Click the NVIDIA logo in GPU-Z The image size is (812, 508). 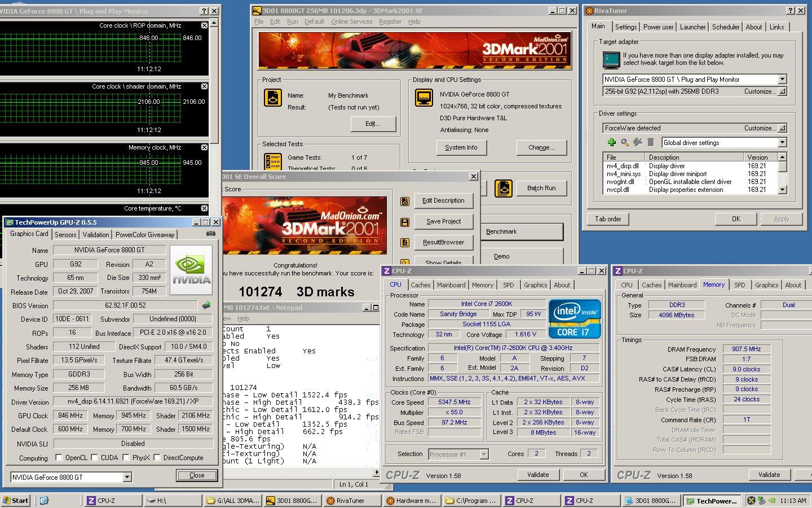click(x=191, y=270)
